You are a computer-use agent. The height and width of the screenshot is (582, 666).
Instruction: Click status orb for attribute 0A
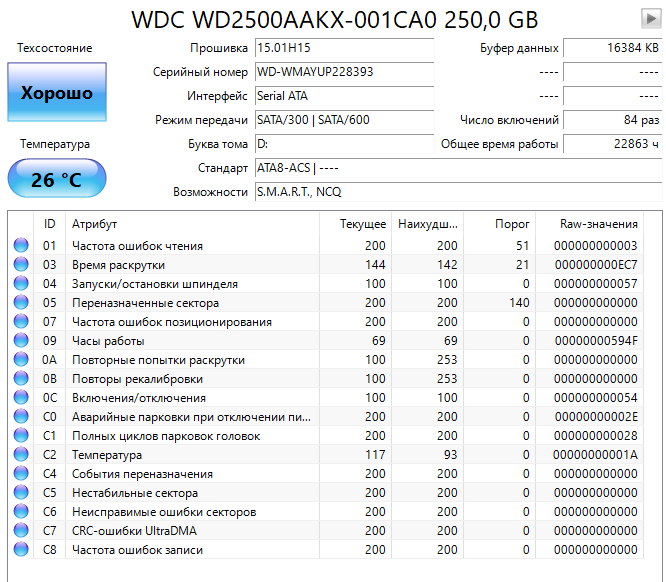(21, 359)
